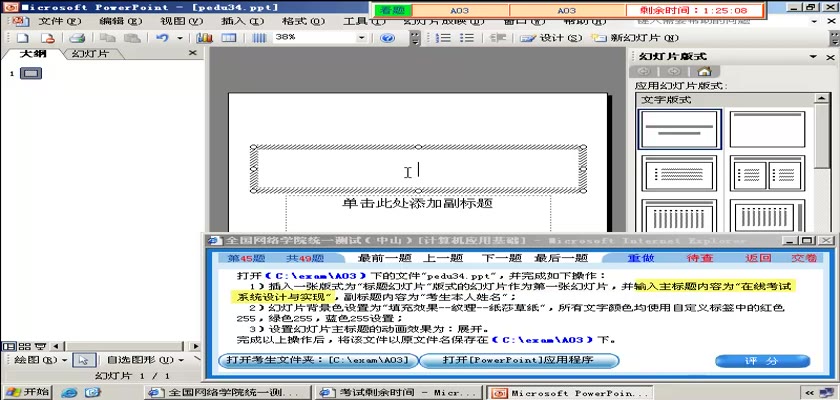The width and height of the screenshot is (840, 400).
Task: Click the Copy toolbar icon
Action: click(x=108, y=38)
